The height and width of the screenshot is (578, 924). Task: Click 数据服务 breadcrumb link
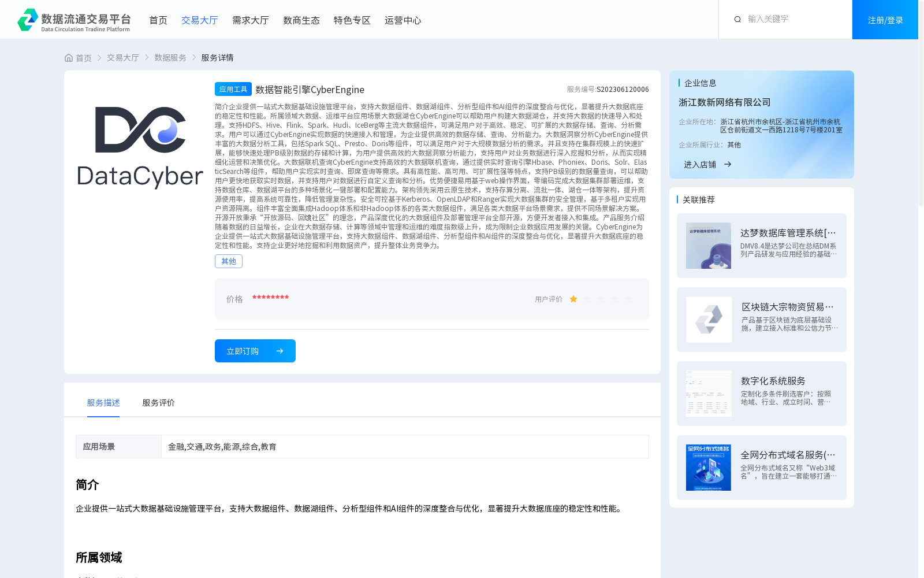tap(170, 58)
